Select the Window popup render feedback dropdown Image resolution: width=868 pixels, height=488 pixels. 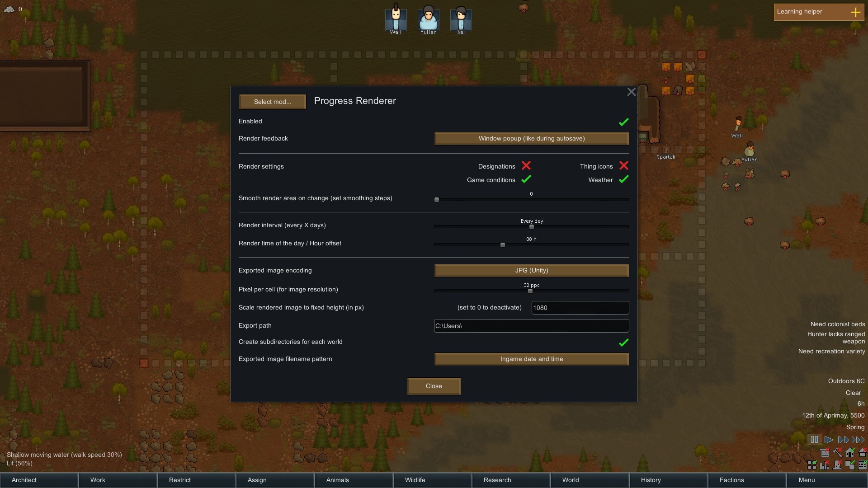531,138
